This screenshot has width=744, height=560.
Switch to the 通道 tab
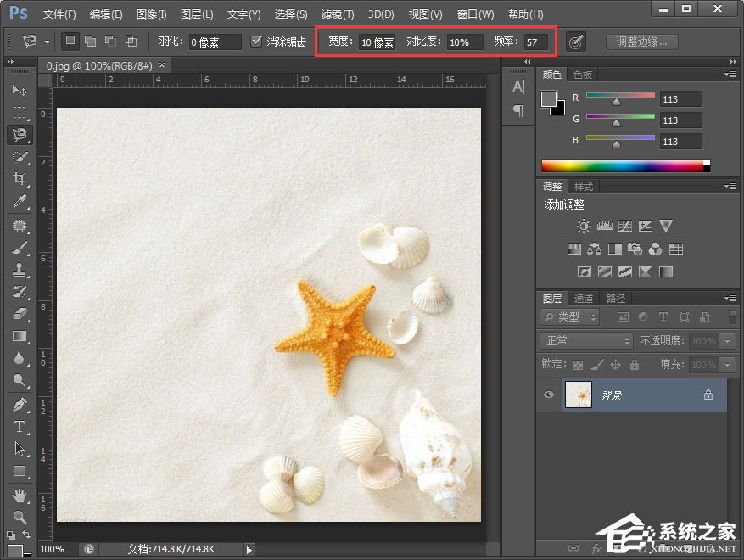(x=583, y=298)
